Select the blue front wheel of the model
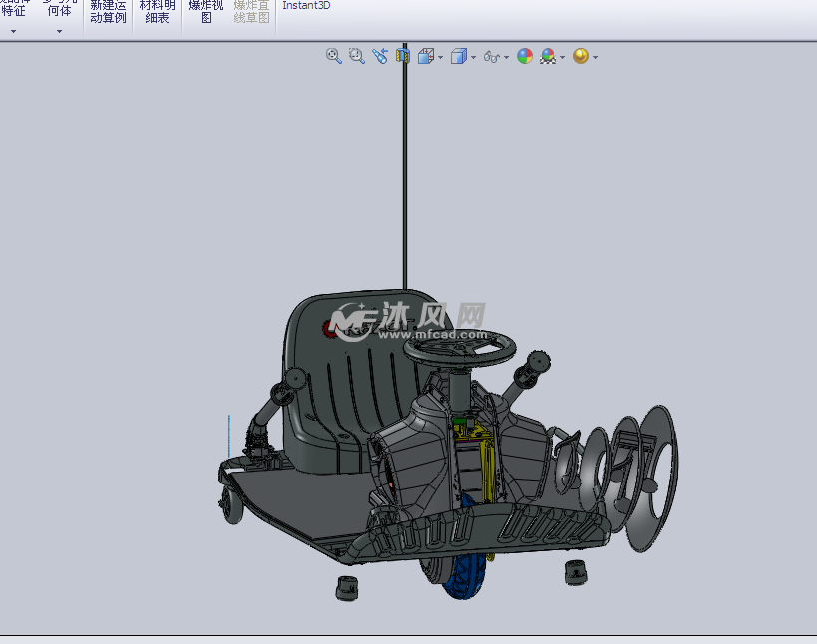Viewport: 817px width, 644px height. coord(466,581)
